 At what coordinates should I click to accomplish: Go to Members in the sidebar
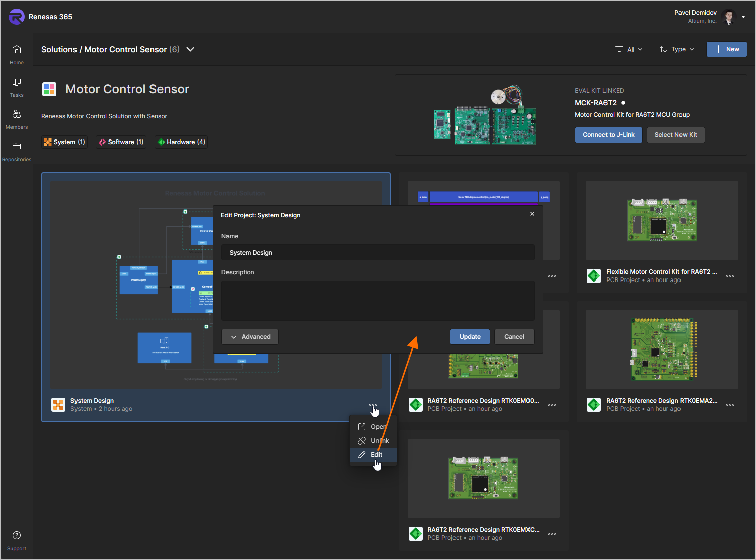pyautogui.click(x=17, y=119)
